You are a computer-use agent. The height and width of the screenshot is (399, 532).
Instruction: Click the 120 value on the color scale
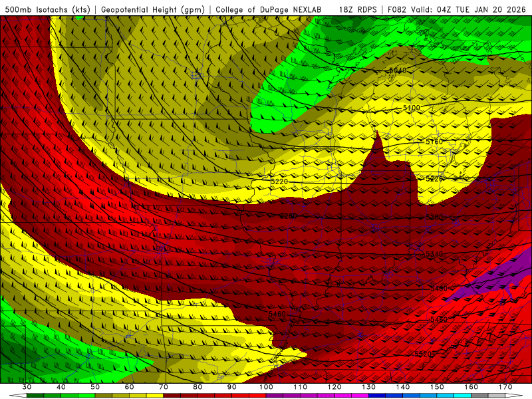coord(334,387)
